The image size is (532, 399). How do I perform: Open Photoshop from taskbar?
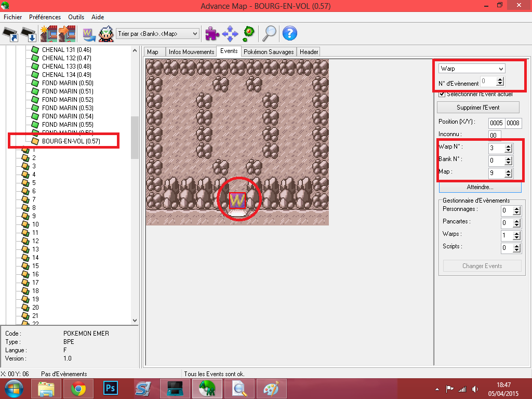click(x=111, y=389)
